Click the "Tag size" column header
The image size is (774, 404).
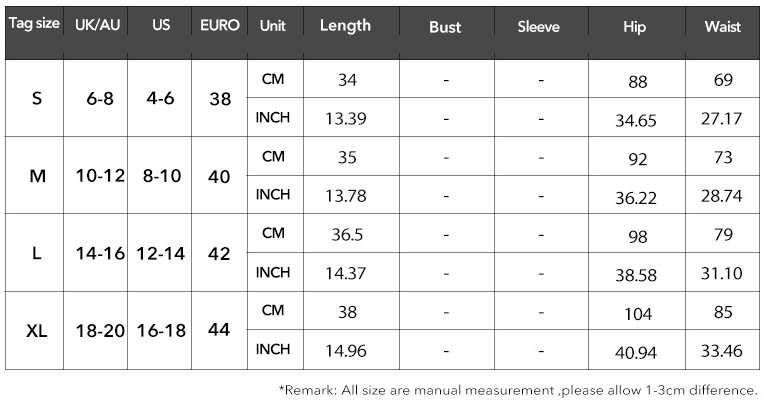33,25
